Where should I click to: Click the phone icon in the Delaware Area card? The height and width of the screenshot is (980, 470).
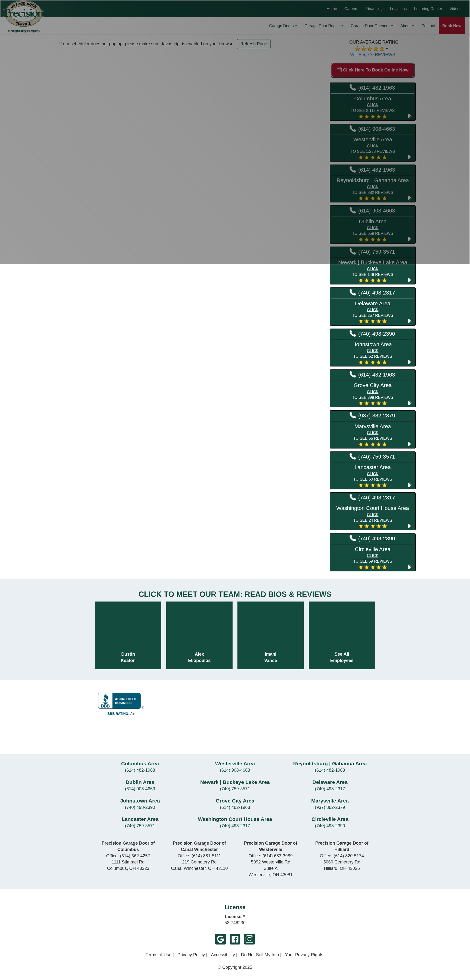click(x=352, y=292)
